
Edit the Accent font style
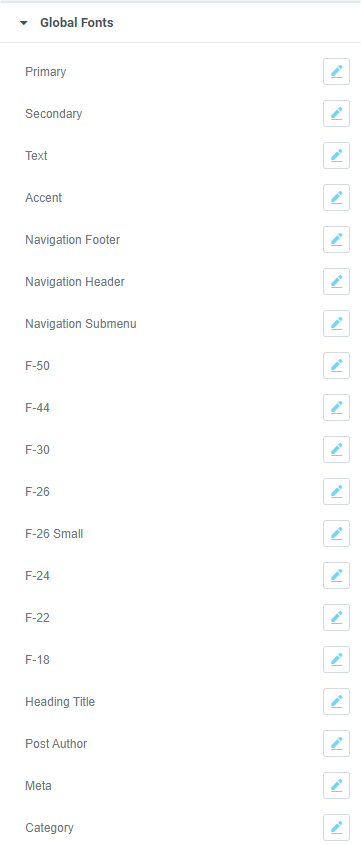coord(336,198)
